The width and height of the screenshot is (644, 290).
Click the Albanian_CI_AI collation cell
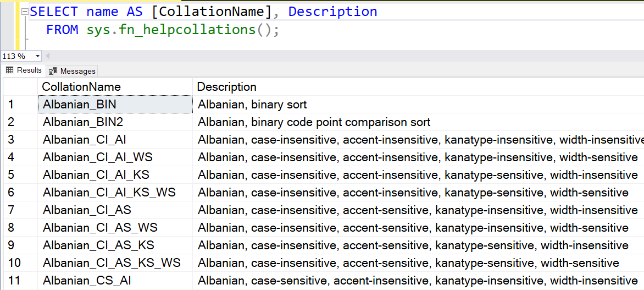click(x=85, y=140)
